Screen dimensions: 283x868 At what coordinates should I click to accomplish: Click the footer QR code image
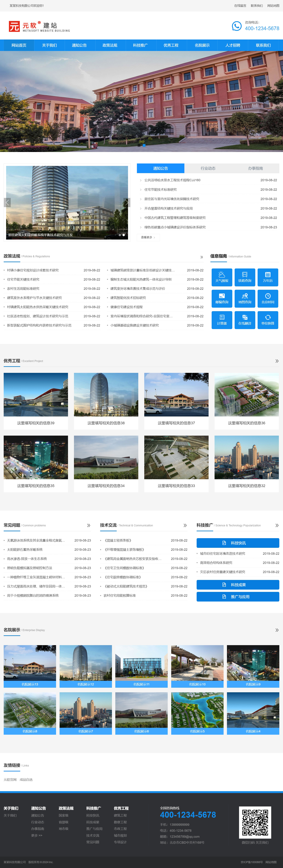click(255, 822)
